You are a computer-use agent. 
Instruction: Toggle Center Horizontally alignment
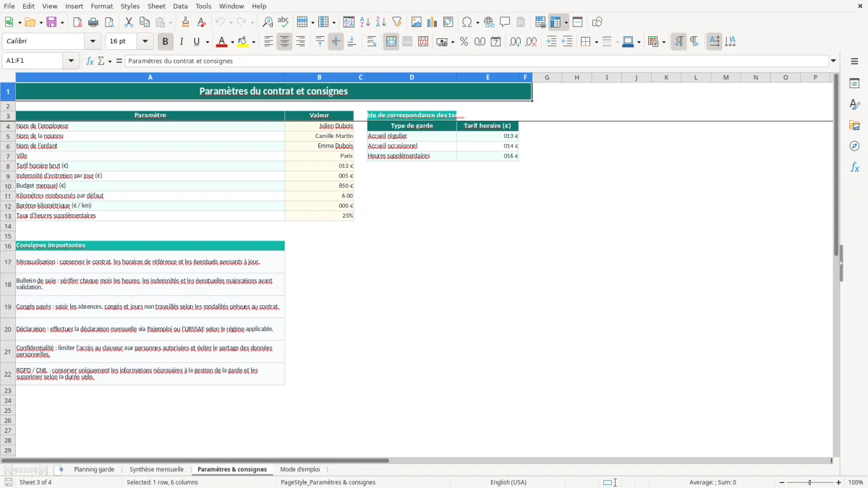284,42
